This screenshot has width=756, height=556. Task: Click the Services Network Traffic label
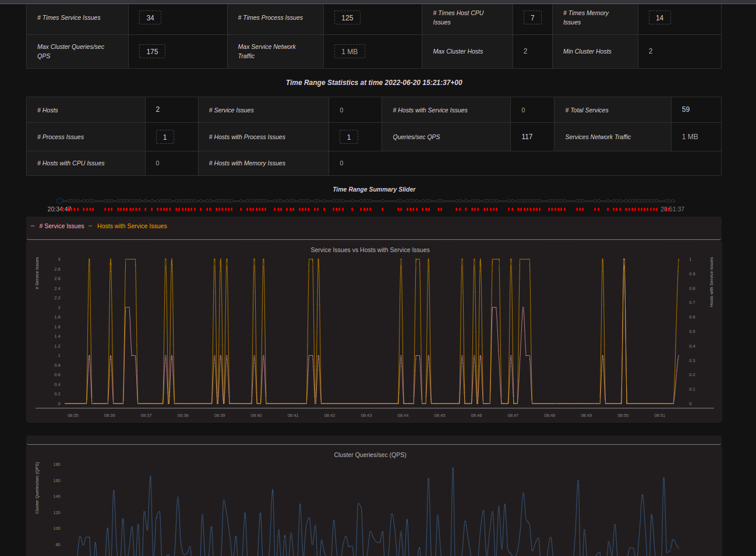point(598,137)
